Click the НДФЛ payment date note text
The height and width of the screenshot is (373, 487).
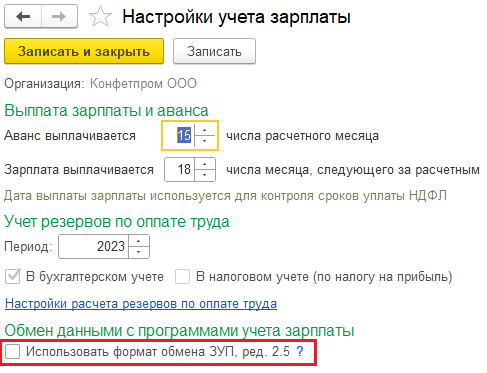pyautogui.click(x=225, y=196)
